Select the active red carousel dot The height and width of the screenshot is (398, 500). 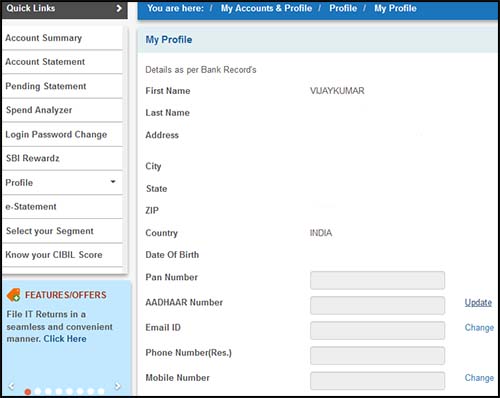(28, 392)
